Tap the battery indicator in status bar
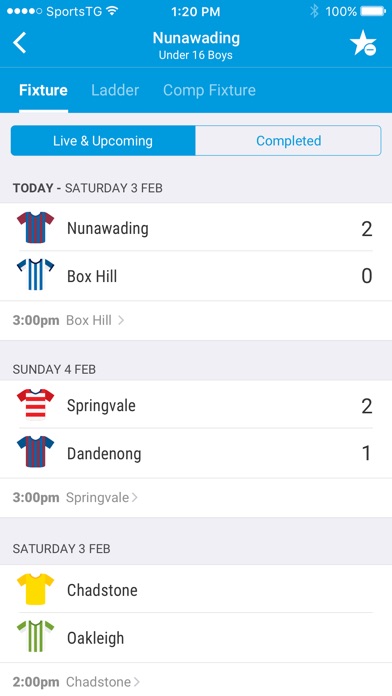 373,12
